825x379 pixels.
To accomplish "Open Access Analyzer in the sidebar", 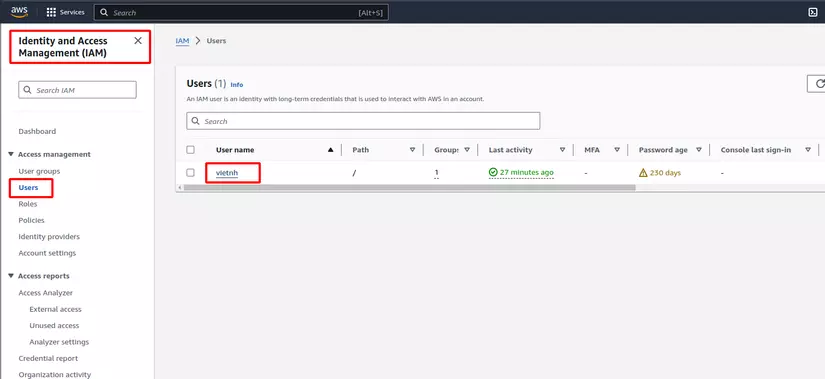I will pyautogui.click(x=45, y=293).
